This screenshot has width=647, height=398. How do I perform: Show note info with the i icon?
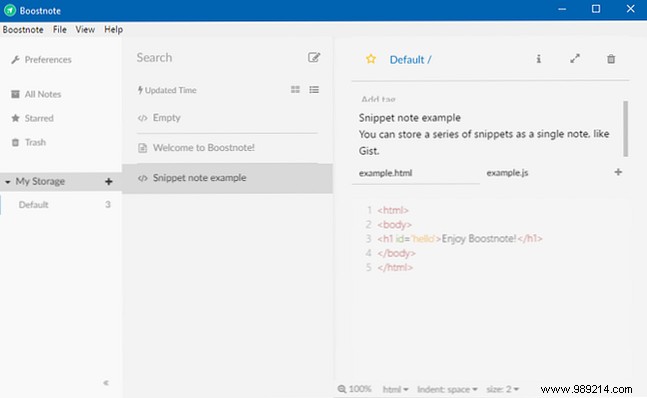(538, 59)
